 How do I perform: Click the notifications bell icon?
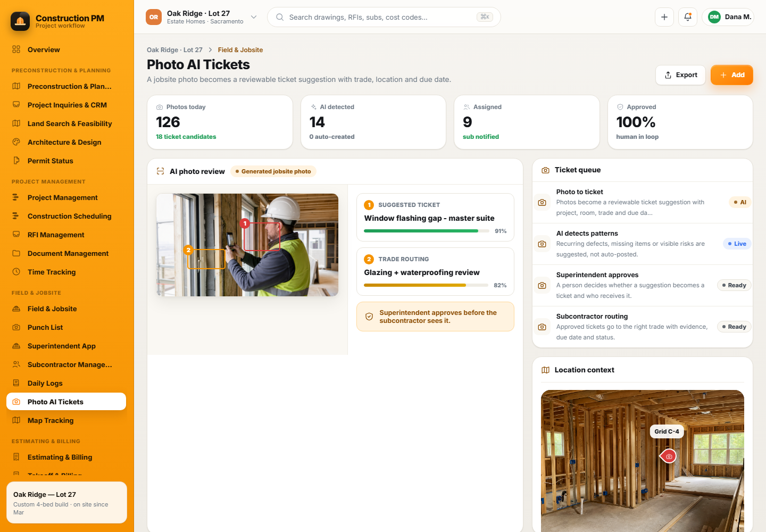click(688, 17)
